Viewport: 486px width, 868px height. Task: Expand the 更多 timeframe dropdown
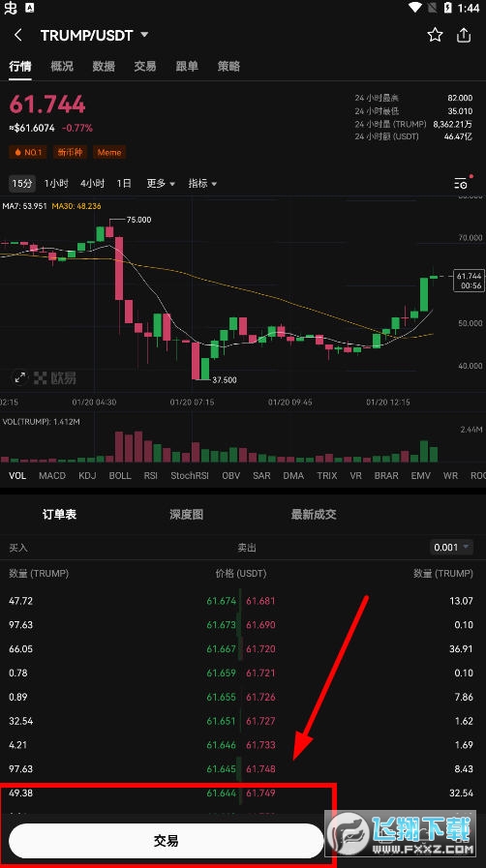[x=161, y=183]
